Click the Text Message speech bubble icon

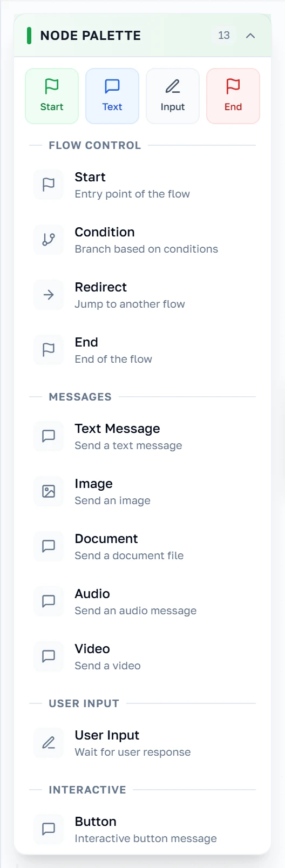pyautogui.click(x=49, y=436)
